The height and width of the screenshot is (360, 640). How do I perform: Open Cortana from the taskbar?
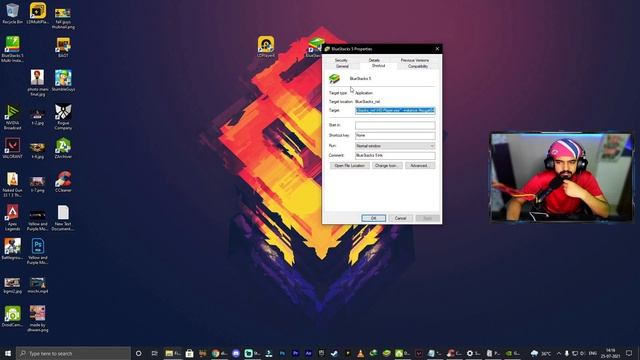138,353
